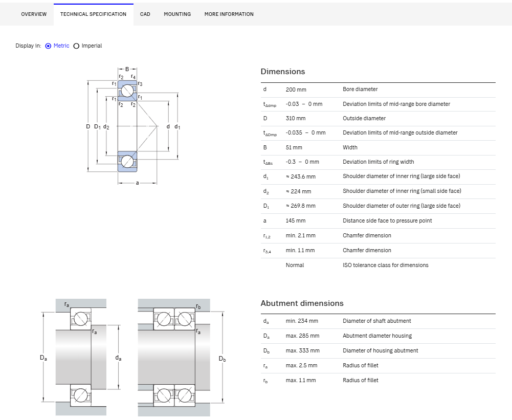The image size is (512, 420).
Task: Click the value -0.035 – 0 mm
Action: (x=306, y=132)
